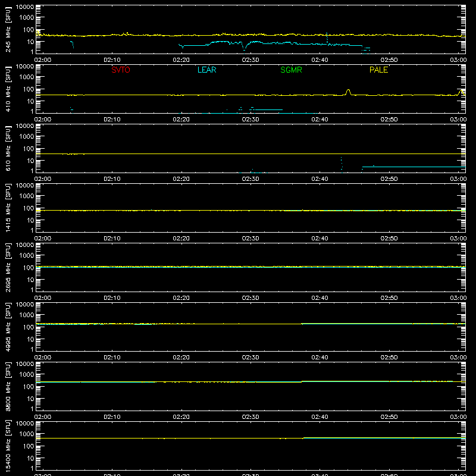Click the 02:50 tick label under 610 MHz plot
476x476 pixels.
click(389, 179)
